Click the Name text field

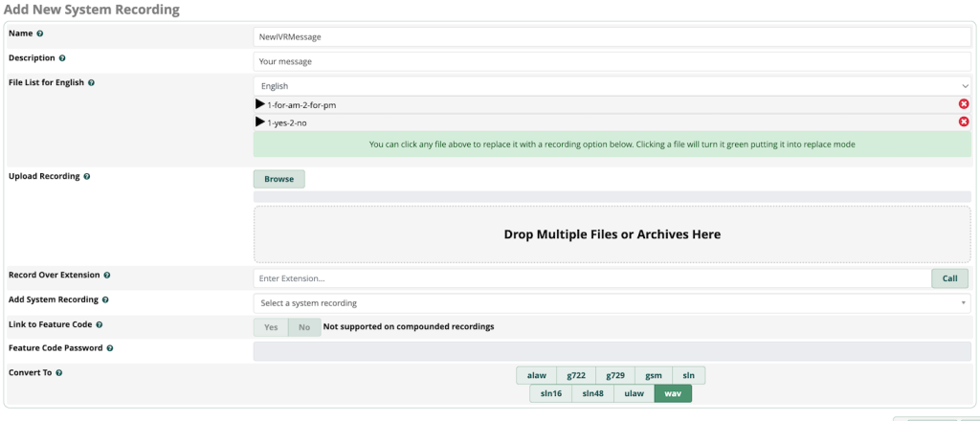(x=612, y=36)
